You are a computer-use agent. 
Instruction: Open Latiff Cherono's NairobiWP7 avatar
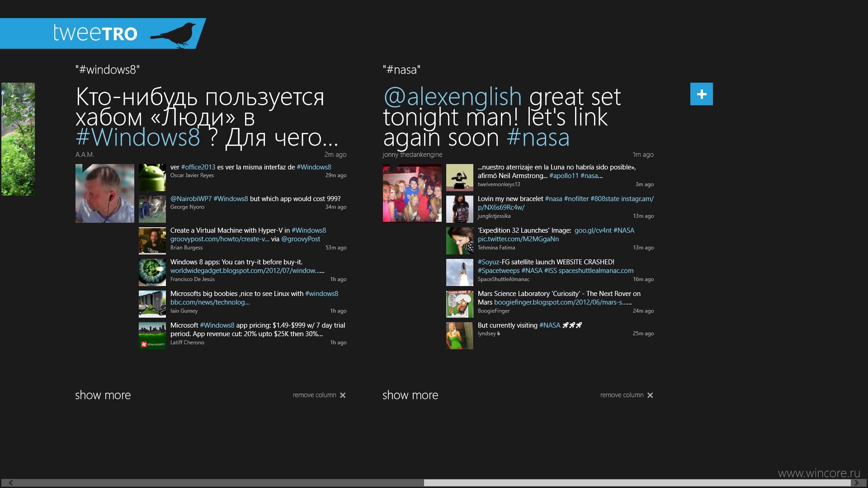point(152,336)
